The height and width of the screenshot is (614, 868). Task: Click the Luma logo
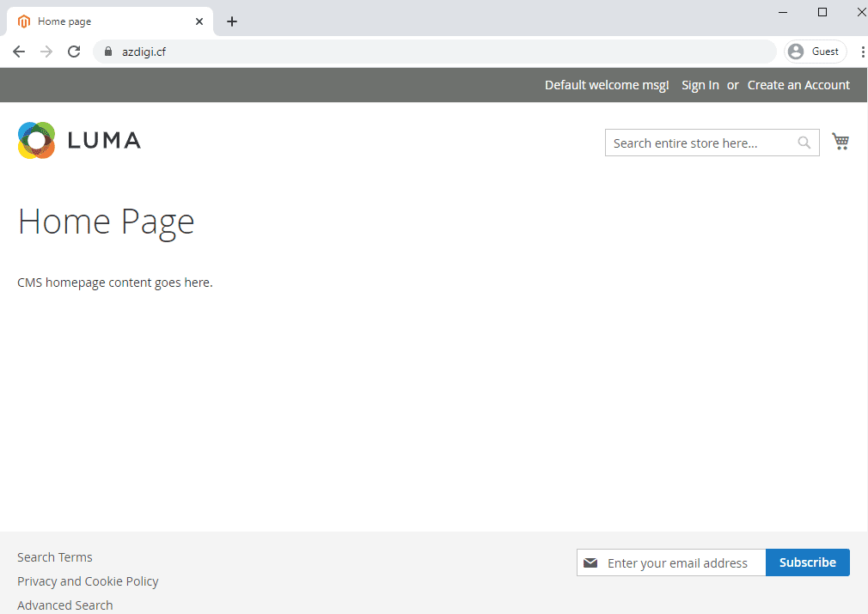point(79,140)
